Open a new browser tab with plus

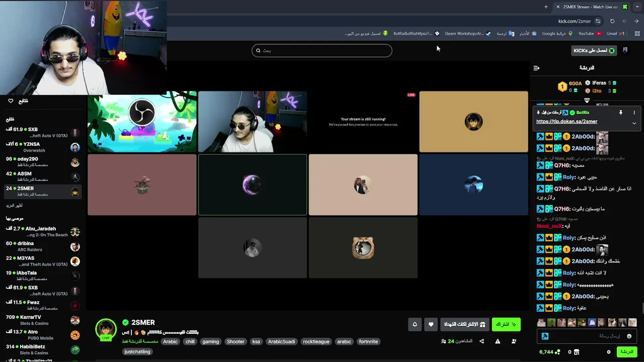546,7
